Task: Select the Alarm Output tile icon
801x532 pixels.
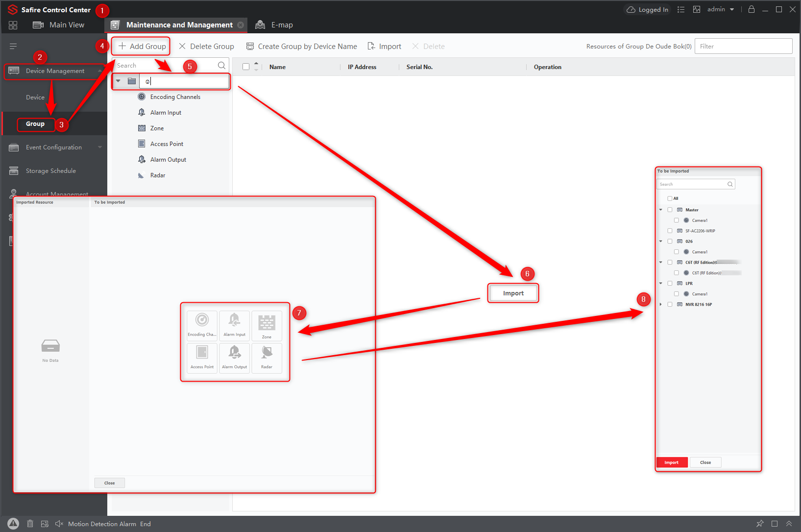Action: (x=234, y=358)
